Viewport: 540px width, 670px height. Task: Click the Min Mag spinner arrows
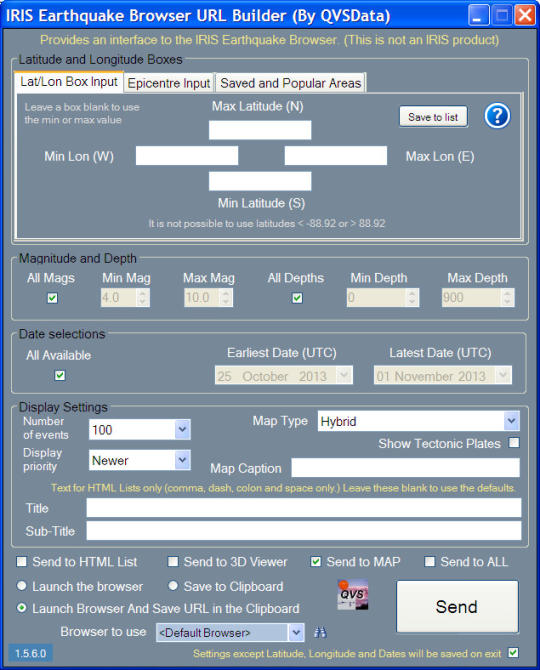click(143, 297)
